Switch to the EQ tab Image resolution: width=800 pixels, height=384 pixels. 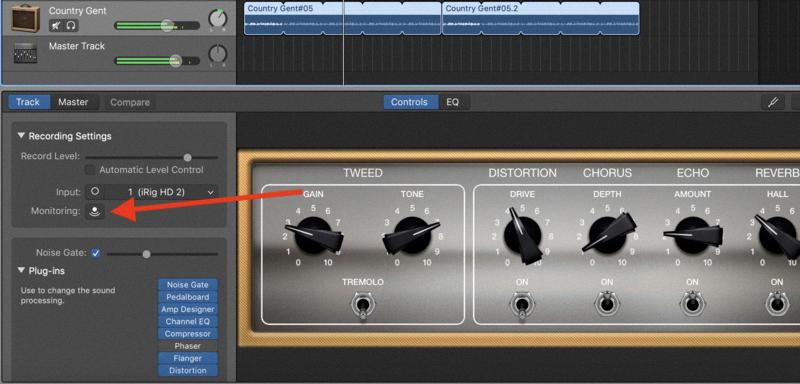point(453,102)
